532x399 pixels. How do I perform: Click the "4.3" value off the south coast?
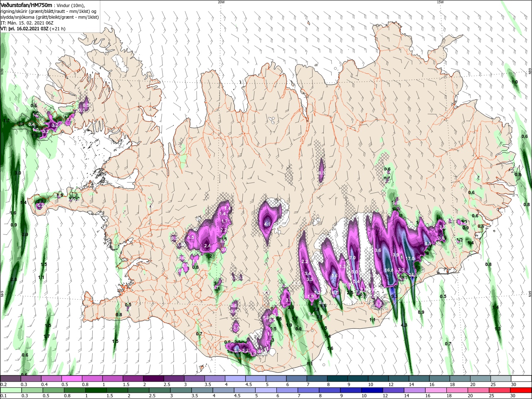404,325
